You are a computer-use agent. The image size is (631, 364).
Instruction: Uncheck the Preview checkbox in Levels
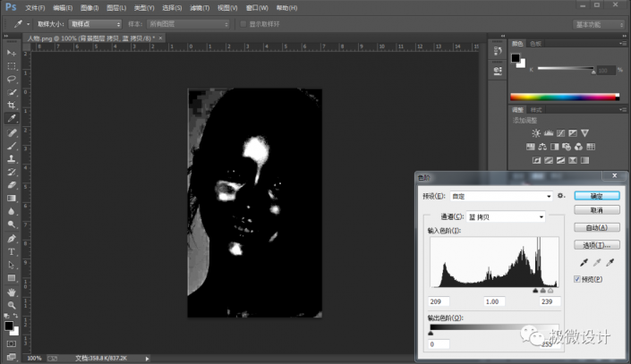[x=578, y=279]
